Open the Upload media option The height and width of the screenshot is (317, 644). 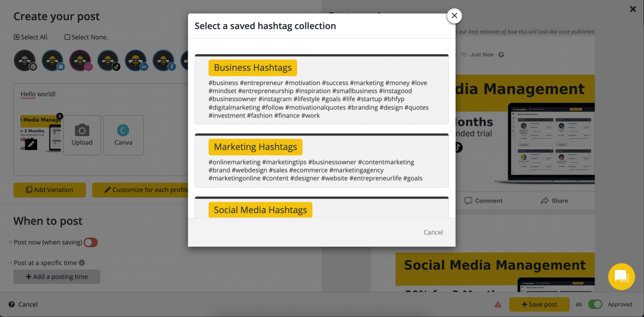point(82,135)
